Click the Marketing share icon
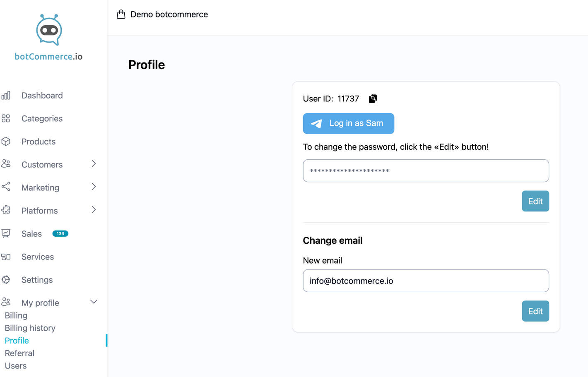 pyautogui.click(x=6, y=187)
